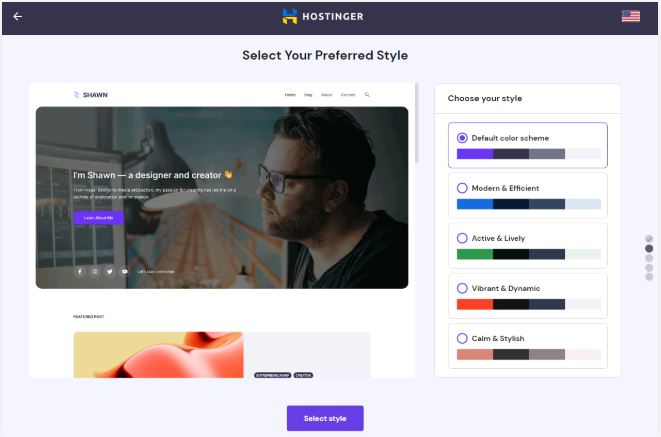Click the Contact link in the preview navbar
This screenshot has height=437, width=661.
click(347, 95)
